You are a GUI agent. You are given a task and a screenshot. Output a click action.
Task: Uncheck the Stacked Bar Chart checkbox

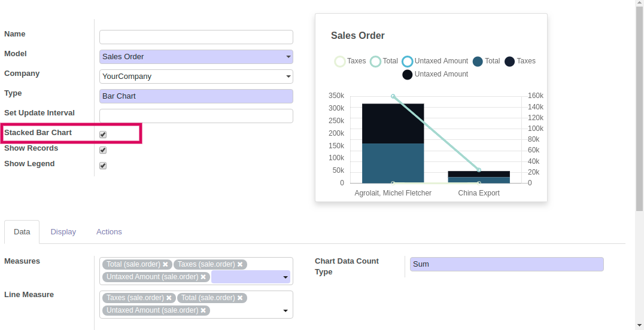103,135
